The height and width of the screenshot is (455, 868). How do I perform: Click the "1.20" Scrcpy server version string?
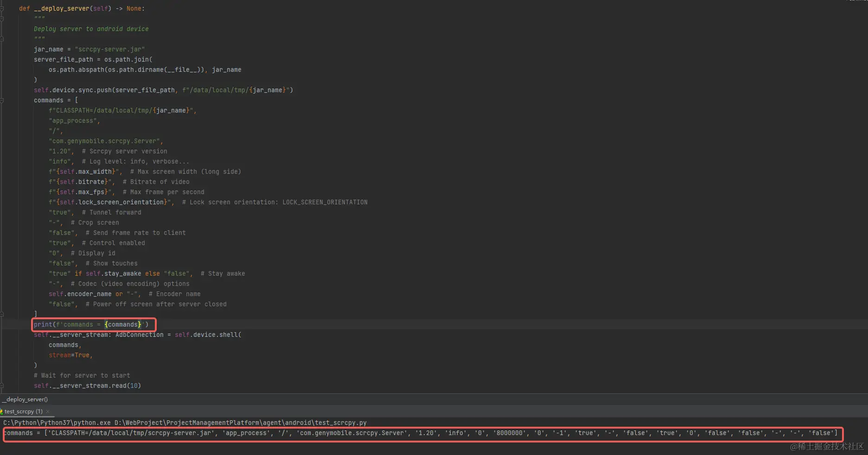point(59,151)
